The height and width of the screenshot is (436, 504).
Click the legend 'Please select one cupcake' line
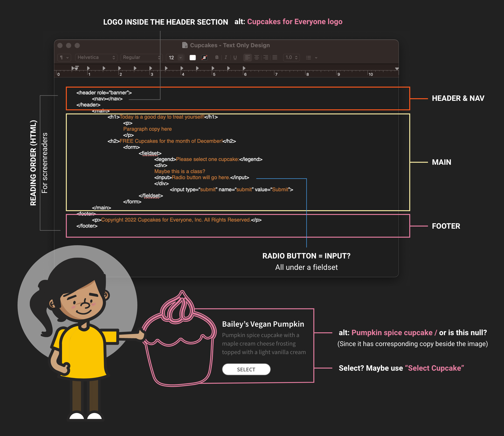(x=208, y=159)
